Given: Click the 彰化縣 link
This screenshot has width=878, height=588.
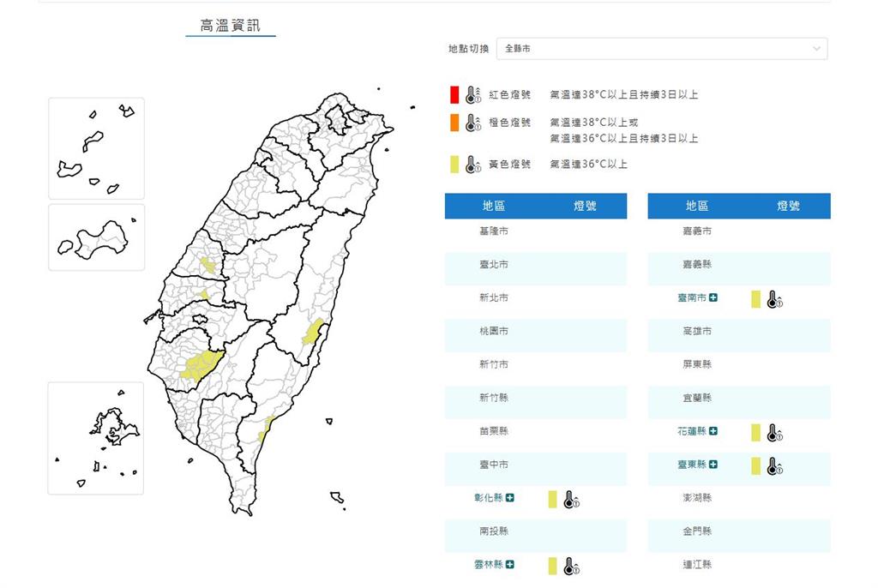Looking at the screenshot, I should (489, 498).
